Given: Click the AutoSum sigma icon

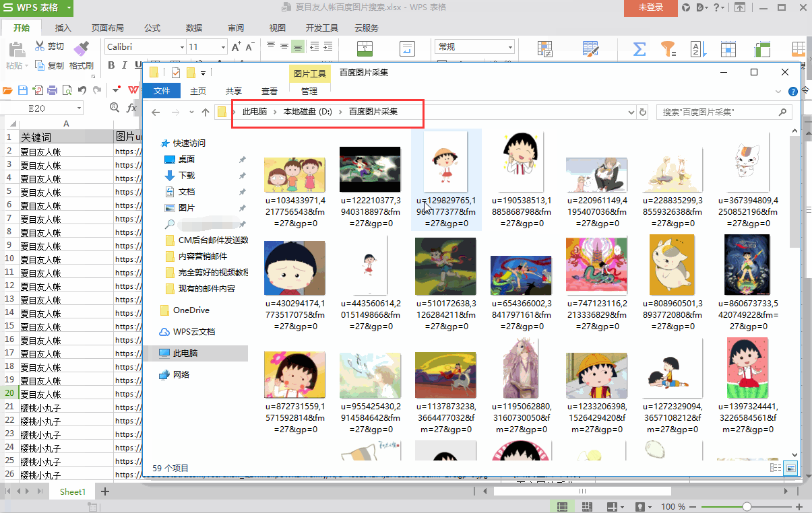Looking at the screenshot, I should point(639,48).
